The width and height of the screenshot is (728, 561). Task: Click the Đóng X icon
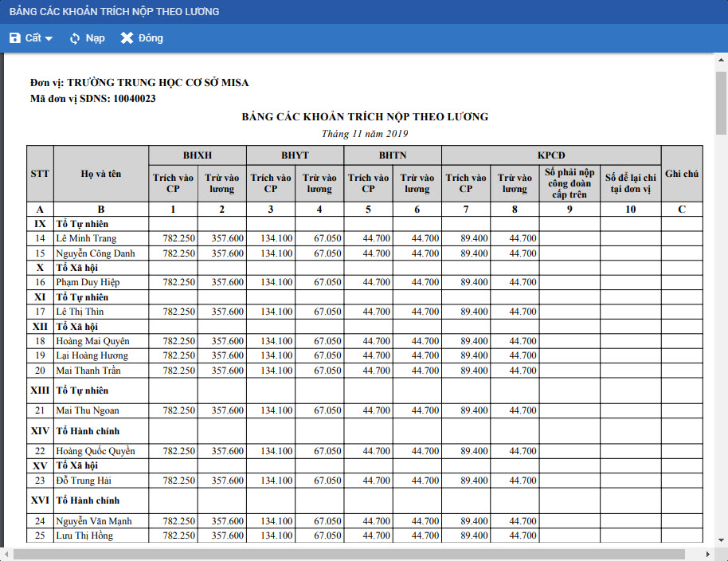[x=127, y=38]
